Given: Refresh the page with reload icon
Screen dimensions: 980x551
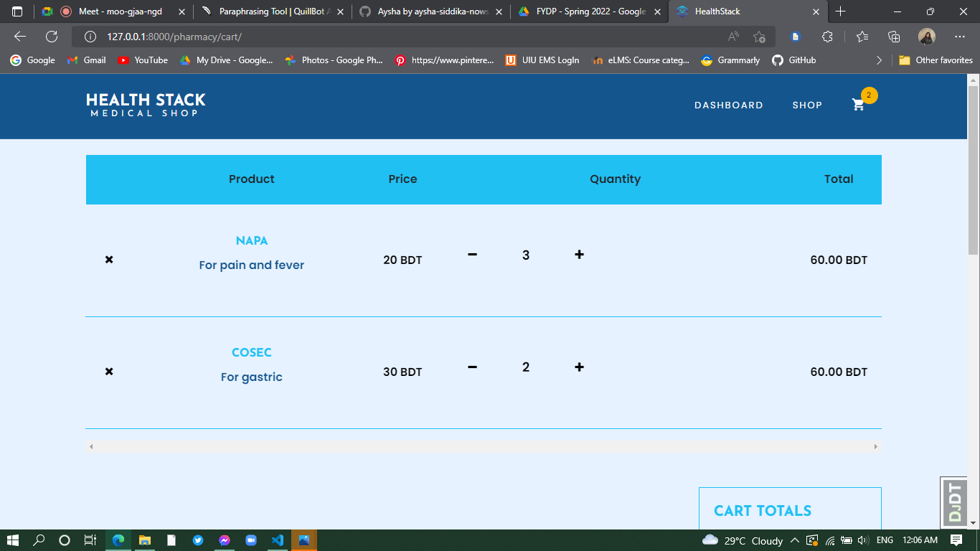Looking at the screenshot, I should [x=52, y=37].
